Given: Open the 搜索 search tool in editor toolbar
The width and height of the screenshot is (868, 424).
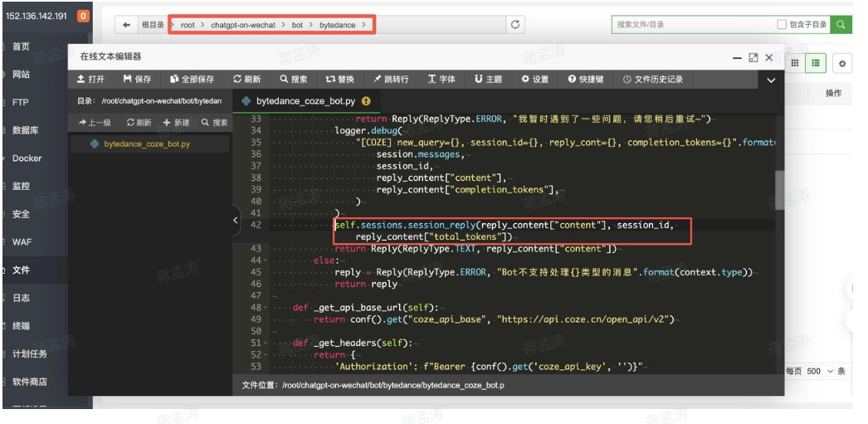Looking at the screenshot, I should click(x=293, y=80).
